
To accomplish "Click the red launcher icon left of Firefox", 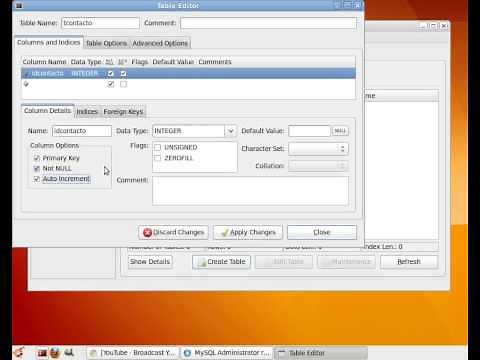I will 42,353.
